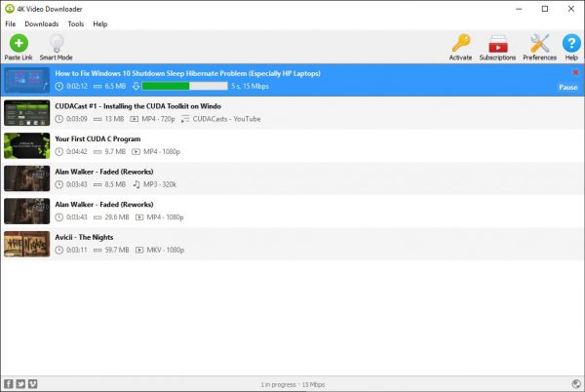The height and width of the screenshot is (392, 585).
Task: Open the File menu
Action: pyautogui.click(x=11, y=23)
